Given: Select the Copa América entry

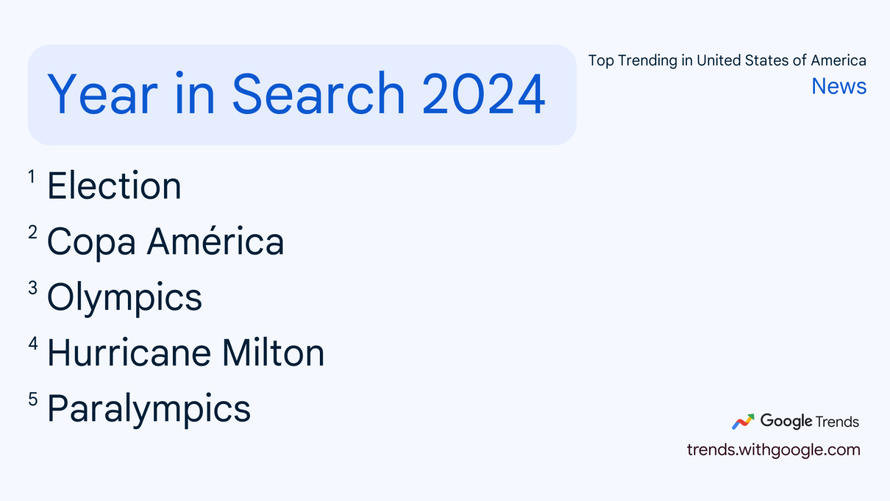Looking at the screenshot, I should [165, 242].
